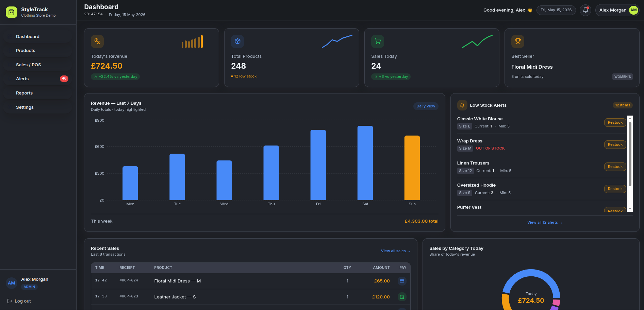Screen dimensions: 644x310
Task: Click the Daily view button on revenue chart
Action: (x=426, y=106)
